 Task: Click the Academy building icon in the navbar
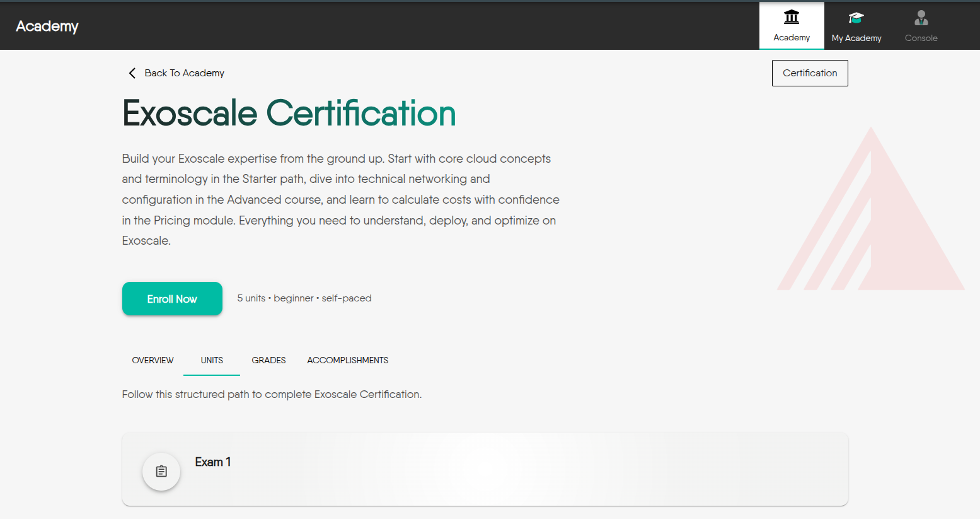tap(792, 17)
